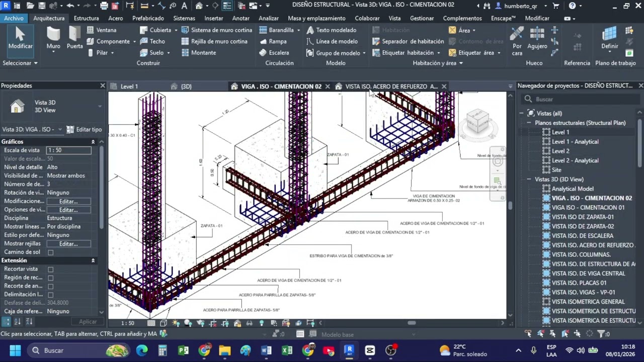Viewport: 644px width, 362px height.
Task: Activate the Ventana window tool
Action: 101,30
